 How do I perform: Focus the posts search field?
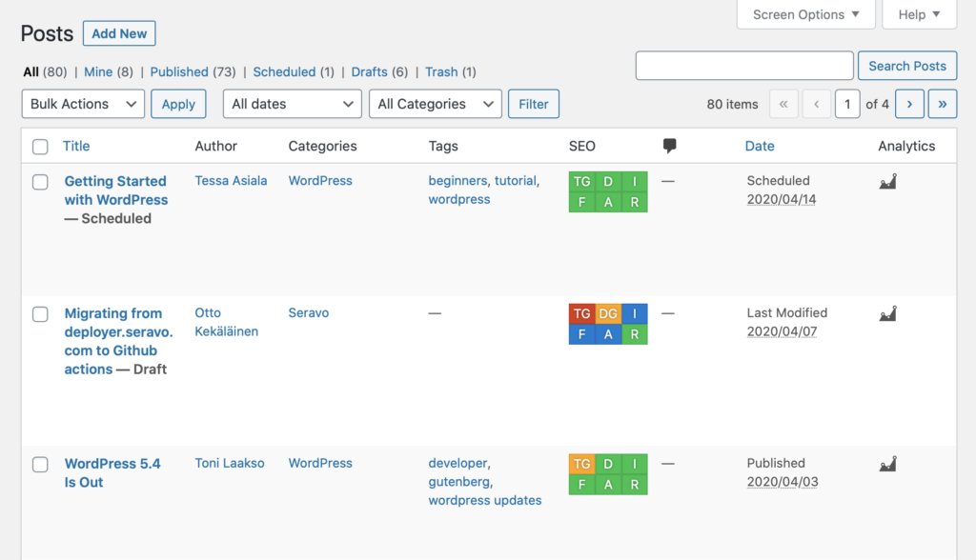(x=744, y=66)
